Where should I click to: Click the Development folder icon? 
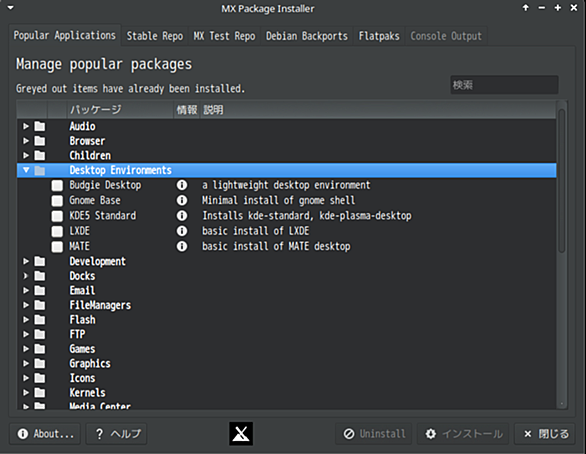pyautogui.click(x=40, y=261)
